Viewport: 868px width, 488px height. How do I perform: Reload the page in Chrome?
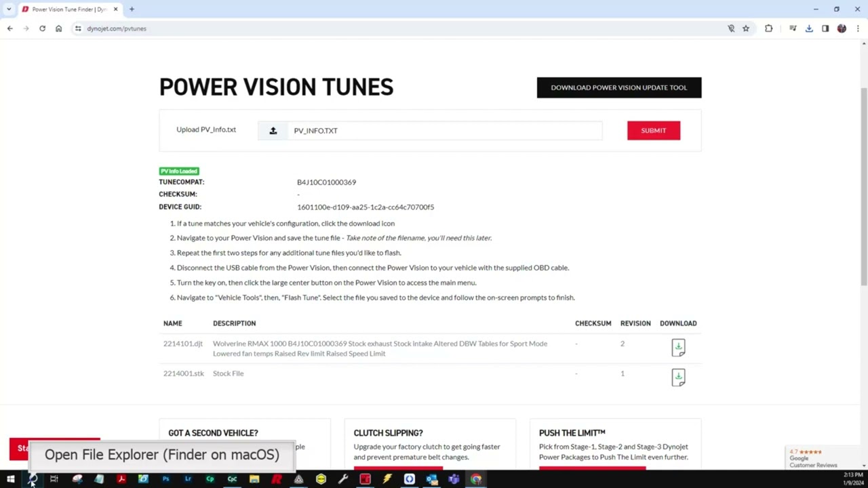[x=42, y=28]
